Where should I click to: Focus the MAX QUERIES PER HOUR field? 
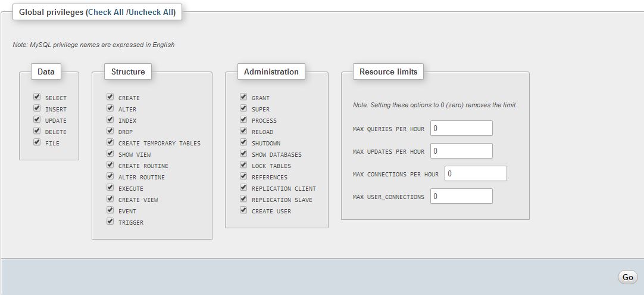461,128
